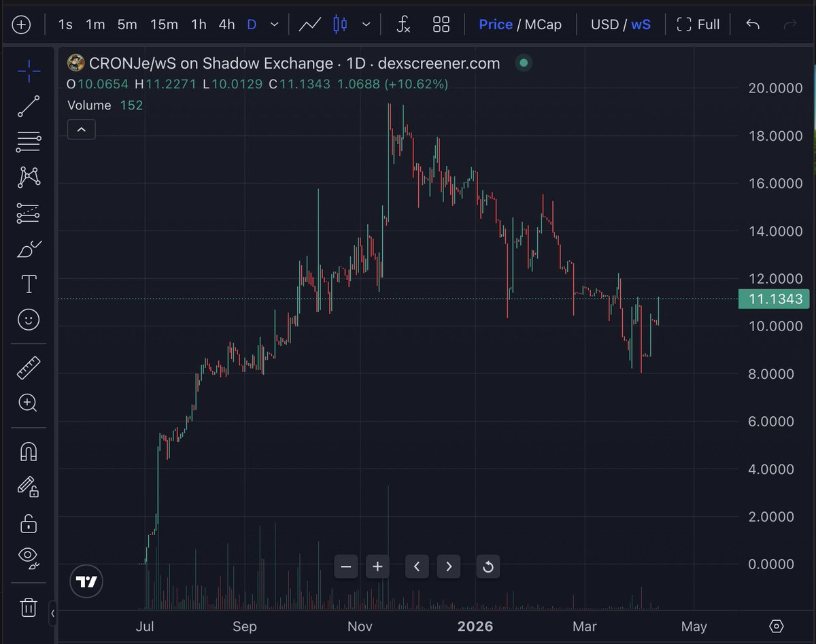816x644 pixels.
Task: Click the Nov time axis label
Action: [x=360, y=626]
